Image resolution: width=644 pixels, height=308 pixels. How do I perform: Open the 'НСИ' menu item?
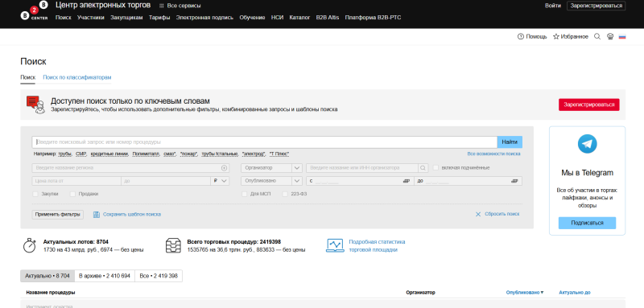pos(277,18)
